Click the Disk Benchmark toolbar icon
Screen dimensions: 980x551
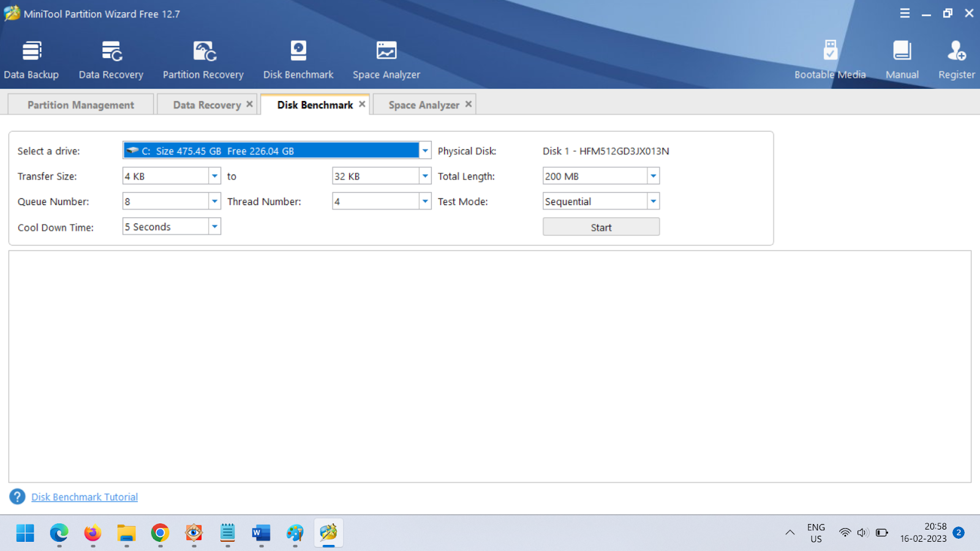(298, 60)
